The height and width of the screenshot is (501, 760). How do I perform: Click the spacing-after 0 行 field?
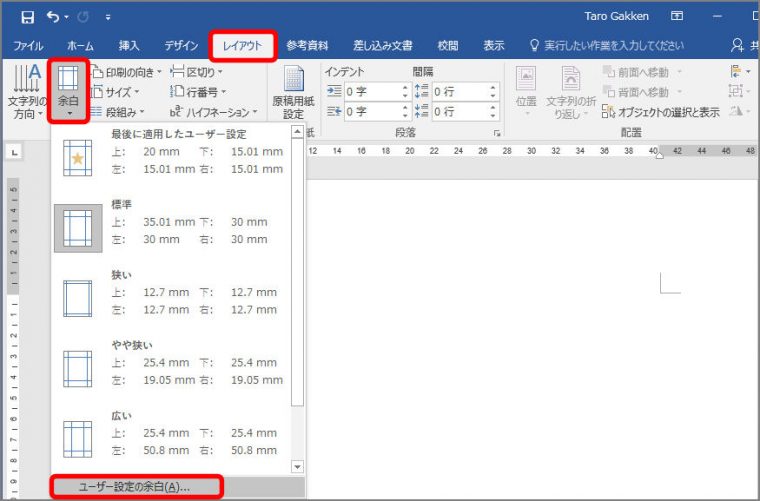[459, 111]
